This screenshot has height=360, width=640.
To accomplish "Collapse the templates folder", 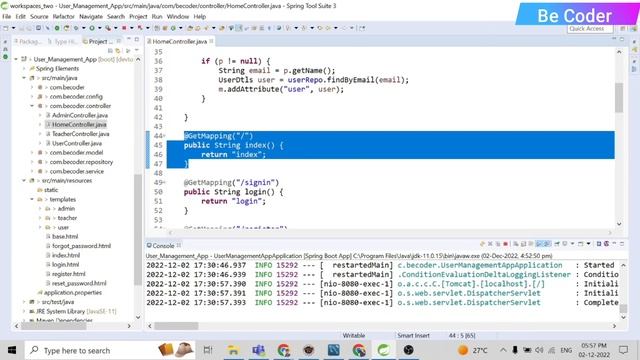I will click(32, 199).
